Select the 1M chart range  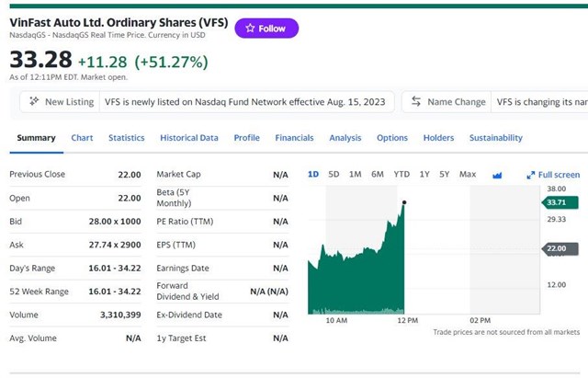pyautogui.click(x=356, y=174)
